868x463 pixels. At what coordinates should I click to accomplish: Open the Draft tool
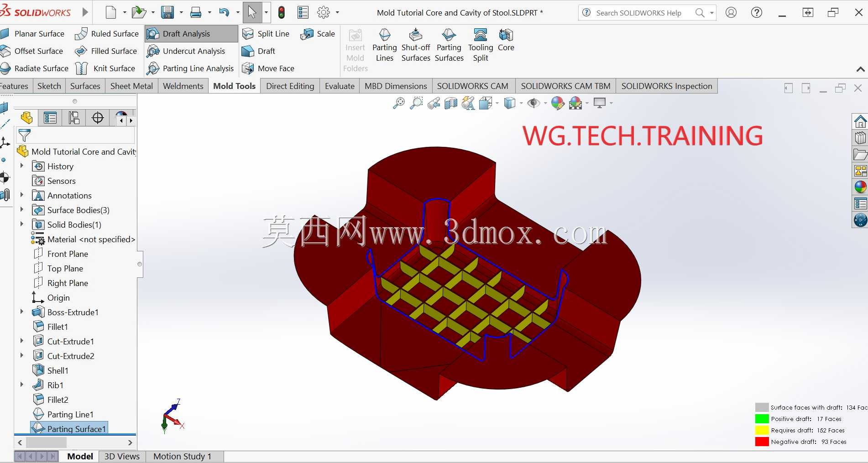pos(259,51)
